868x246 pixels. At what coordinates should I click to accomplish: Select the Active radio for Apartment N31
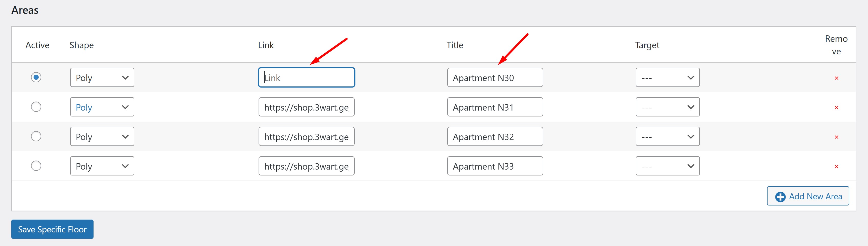tap(36, 107)
